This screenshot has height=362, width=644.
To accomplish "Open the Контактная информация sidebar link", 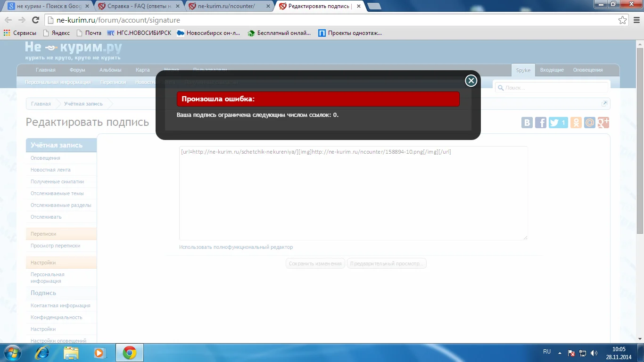I will tap(60, 305).
